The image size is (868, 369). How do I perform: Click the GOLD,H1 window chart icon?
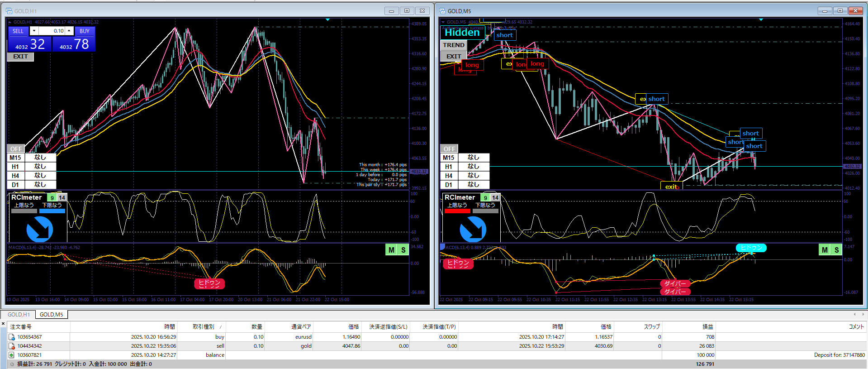click(x=9, y=11)
